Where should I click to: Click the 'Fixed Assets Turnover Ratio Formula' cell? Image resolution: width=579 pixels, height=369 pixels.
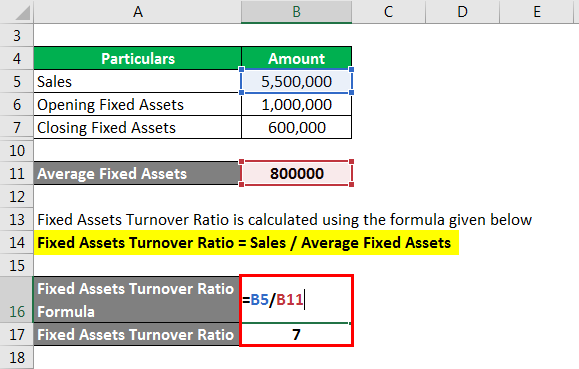click(137, 300)
